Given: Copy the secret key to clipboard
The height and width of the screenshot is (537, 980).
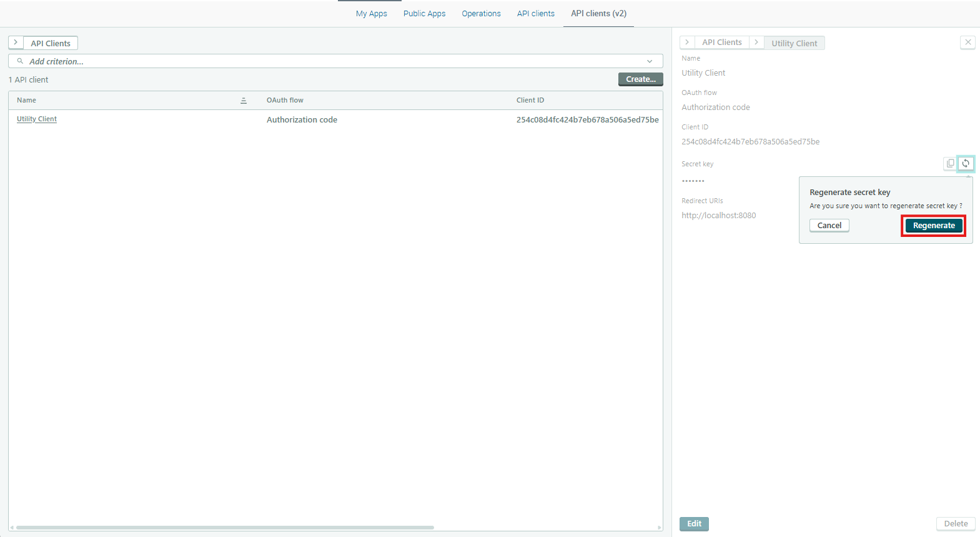Looking at the screenshot, I should (950, 163).
